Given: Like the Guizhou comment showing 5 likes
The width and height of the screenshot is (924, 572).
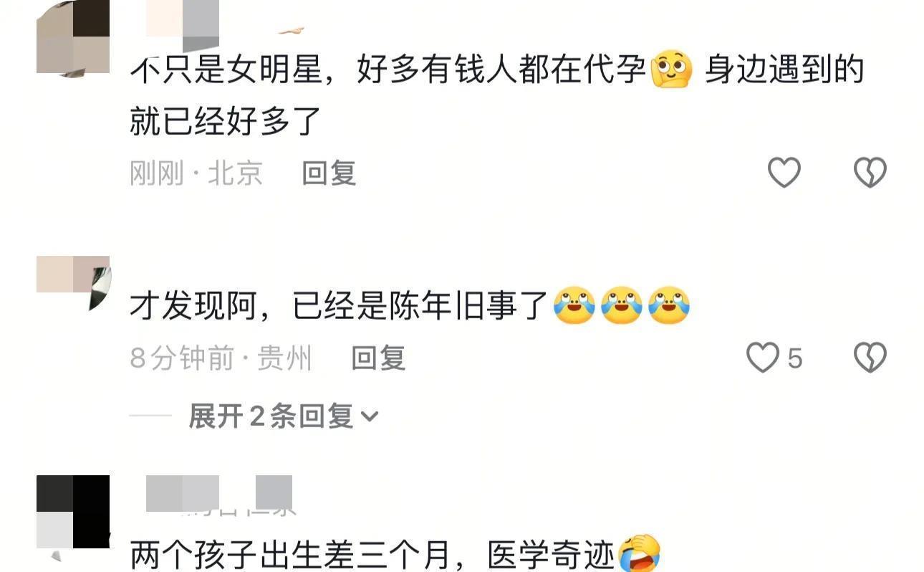Looking at the screenshot, I should pyautogui.click(x=774, y=357).
